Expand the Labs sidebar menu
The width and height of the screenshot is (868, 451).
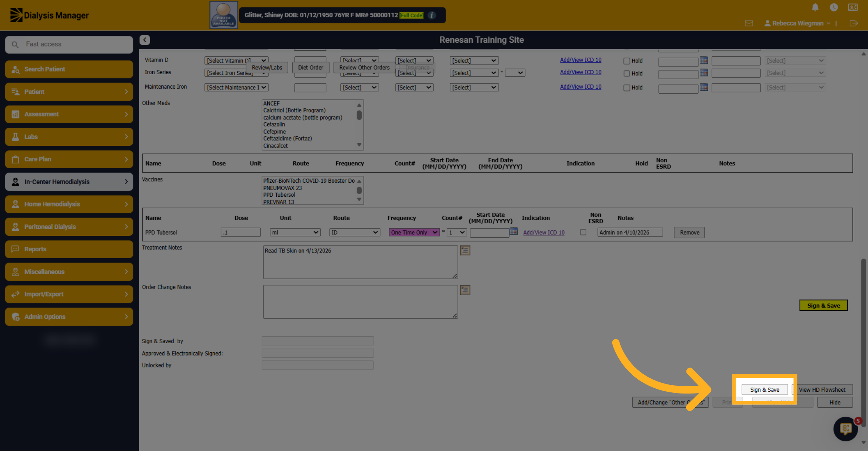(x=69, y=137)
